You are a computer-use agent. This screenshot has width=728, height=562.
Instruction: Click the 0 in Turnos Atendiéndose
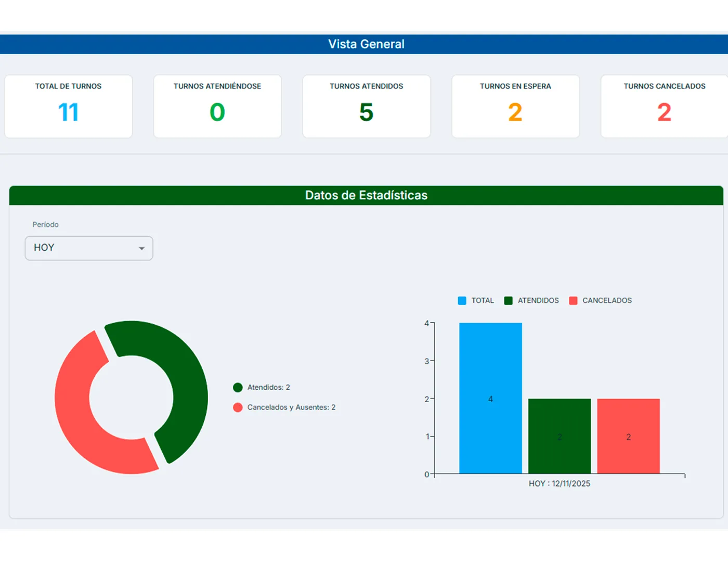[x=217, y=112]
